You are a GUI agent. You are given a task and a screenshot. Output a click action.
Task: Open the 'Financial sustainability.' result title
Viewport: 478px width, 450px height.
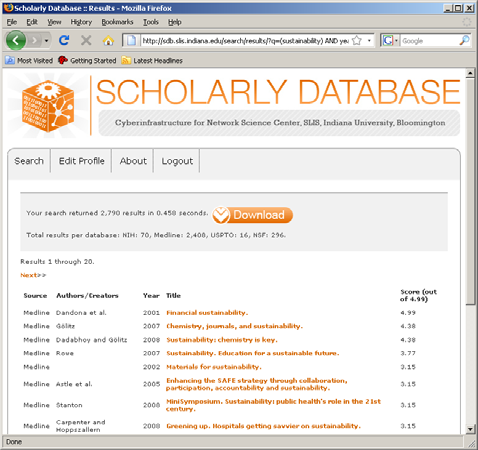pyautogui.click(x=207, y=313)
